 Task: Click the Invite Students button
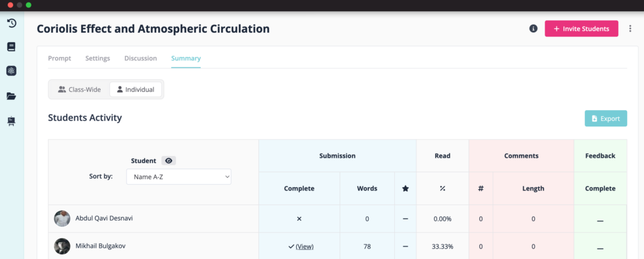(x=582, y=29)
